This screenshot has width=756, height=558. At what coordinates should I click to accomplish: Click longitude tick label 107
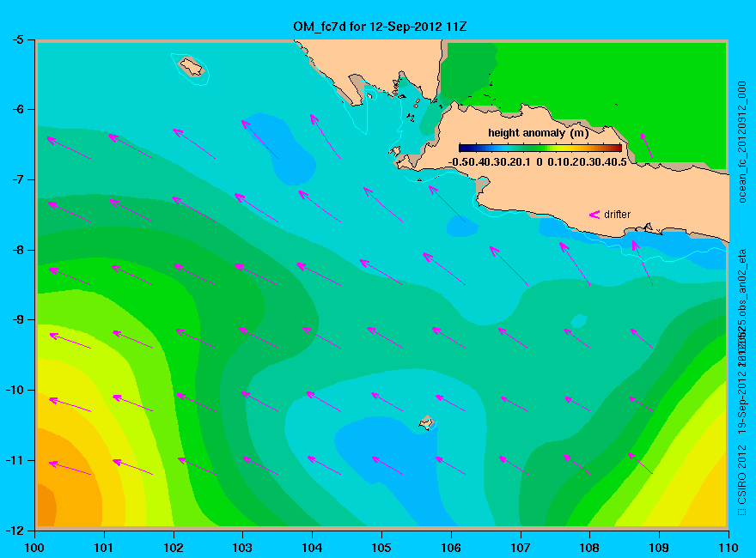pyautogui.click(x=521, y=548)
